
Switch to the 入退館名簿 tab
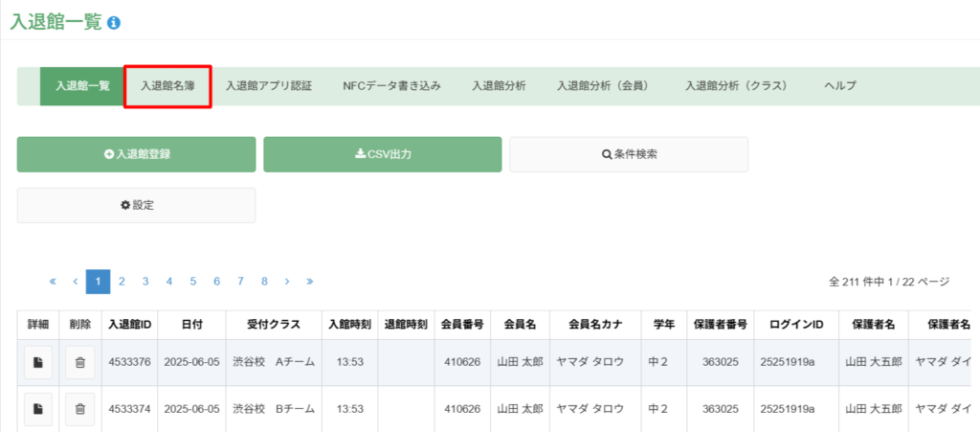167,86
